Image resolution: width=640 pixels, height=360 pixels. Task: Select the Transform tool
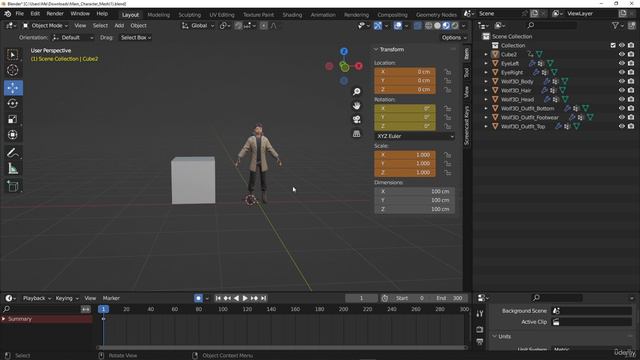[x=13, y=135]
